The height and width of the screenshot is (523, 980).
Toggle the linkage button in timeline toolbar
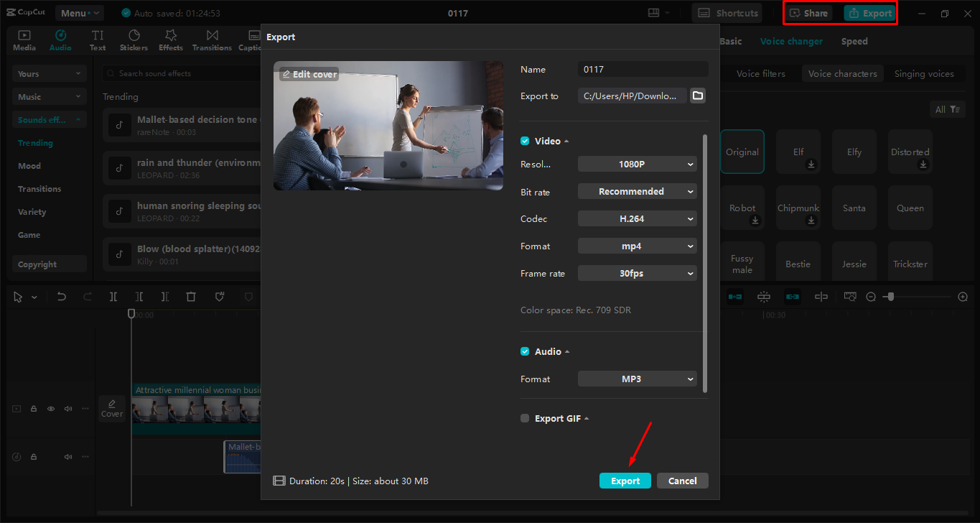click(x=792, y=297)
